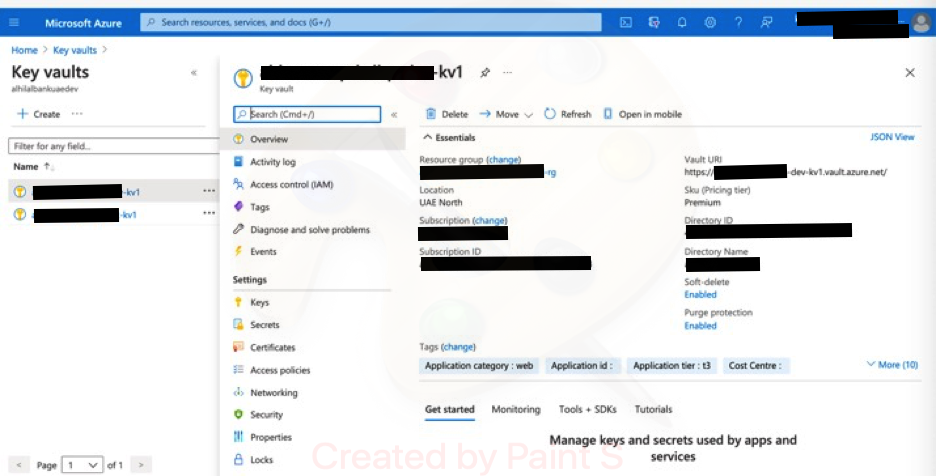Screen dimensions: 936x476
Task: Click Open in mobile
Action: (x=642, y=114)
